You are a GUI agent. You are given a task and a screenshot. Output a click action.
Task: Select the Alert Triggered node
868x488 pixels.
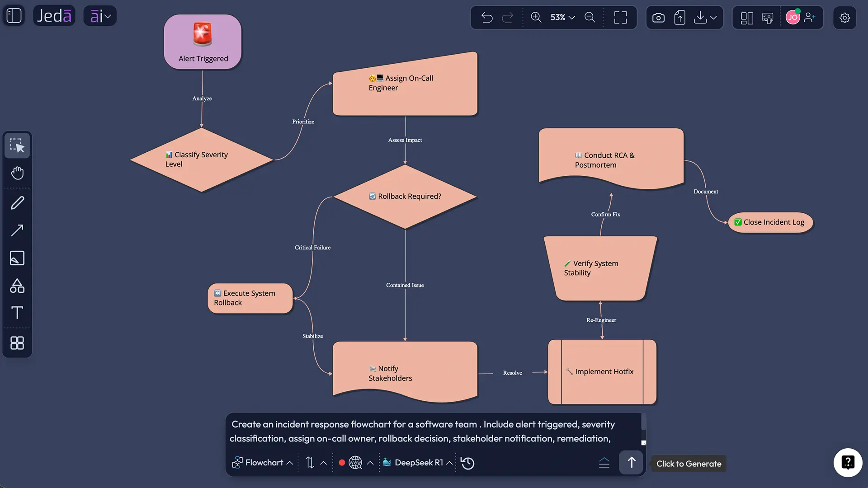pos(203,42)
